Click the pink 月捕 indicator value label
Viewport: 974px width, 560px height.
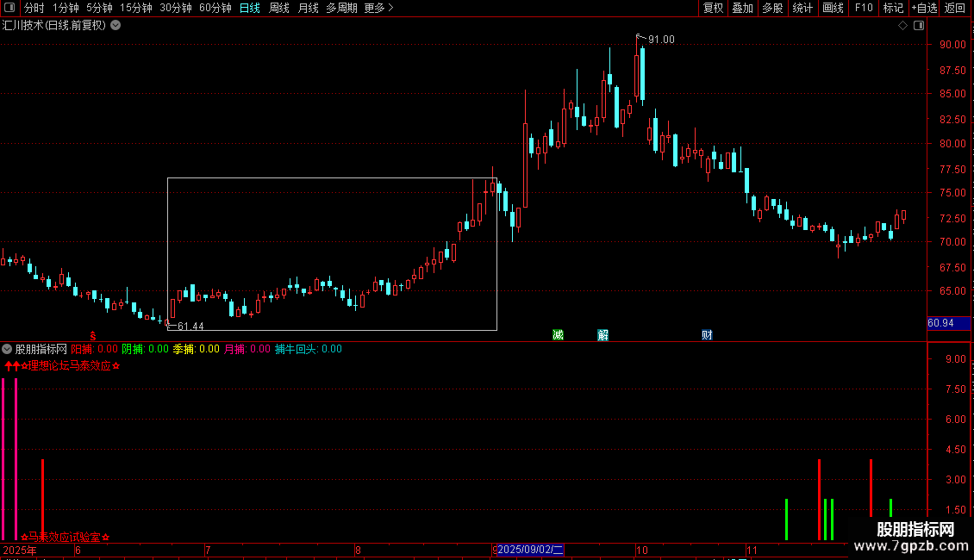coord(247,349)
